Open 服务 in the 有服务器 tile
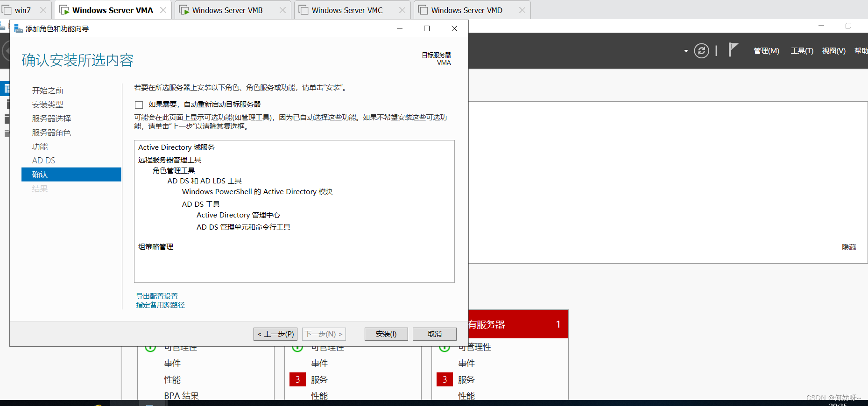Screen dimensions: 868x406 click(x=466, y=379)
